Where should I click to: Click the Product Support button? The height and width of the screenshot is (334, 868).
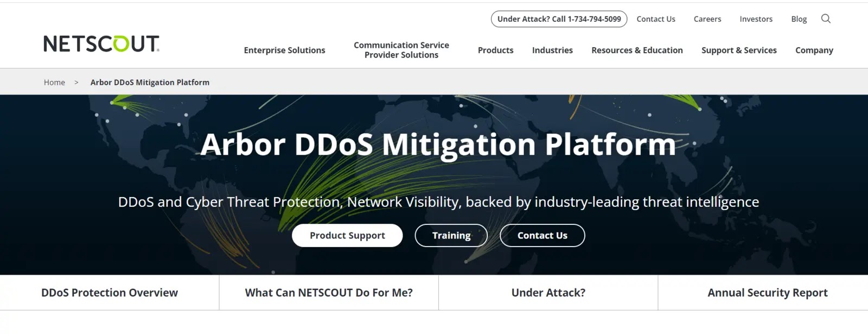tap(347, 235)
